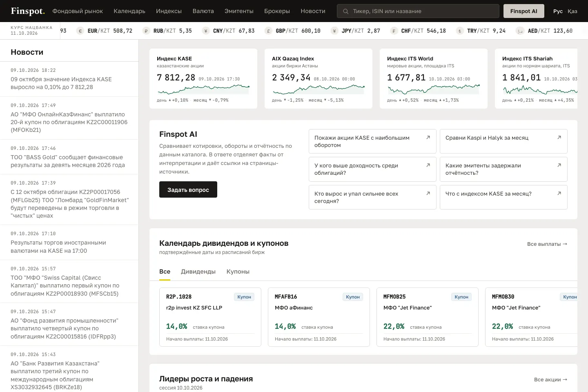Click the Finspot logo
The image size is (588, 392).
point(28,11)
